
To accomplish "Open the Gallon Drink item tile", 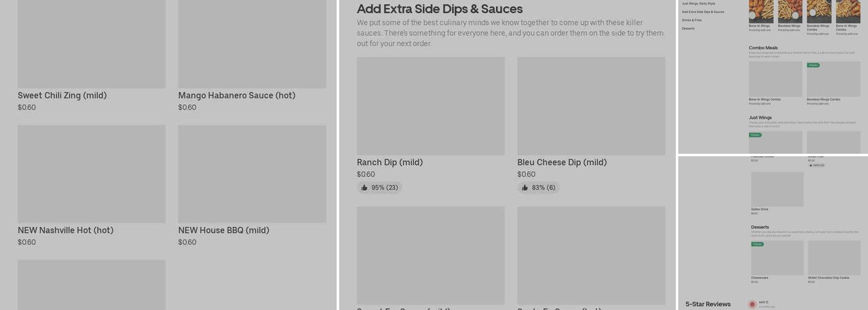I will (777, 190).
